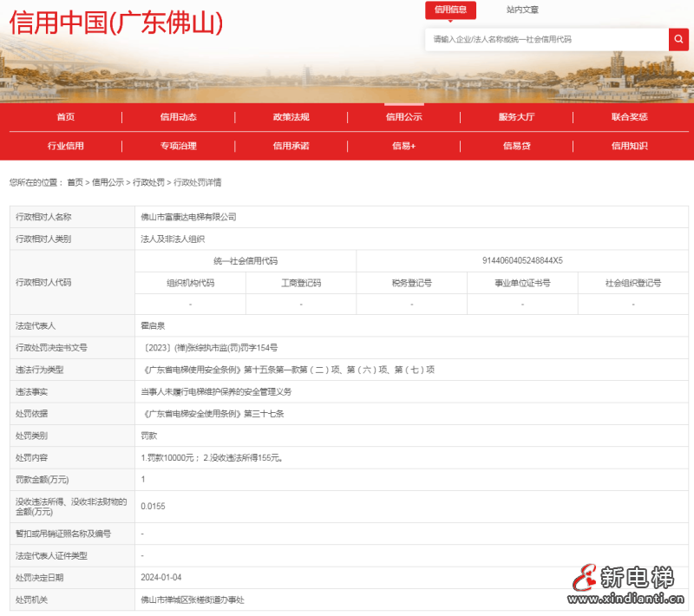Click the search input field for enterprise name
694x616 pixels.
point(547,39)
